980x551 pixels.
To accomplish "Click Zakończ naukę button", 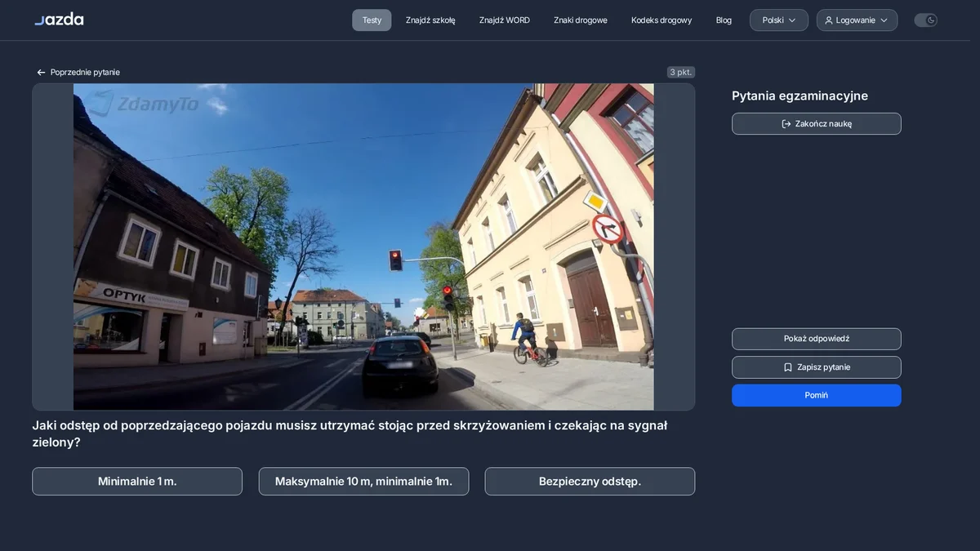I will pyautogui.click(x=817, y=124).
